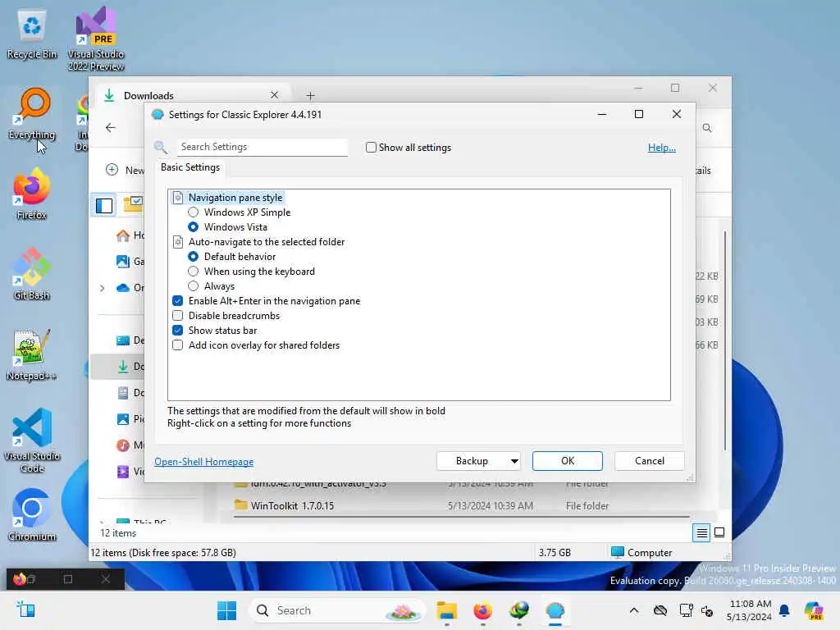The width and height of the screenshot is (840, 630).
Task: Click the search magnifier icon in Classic Explorer settings
Action: pos(161,148)
